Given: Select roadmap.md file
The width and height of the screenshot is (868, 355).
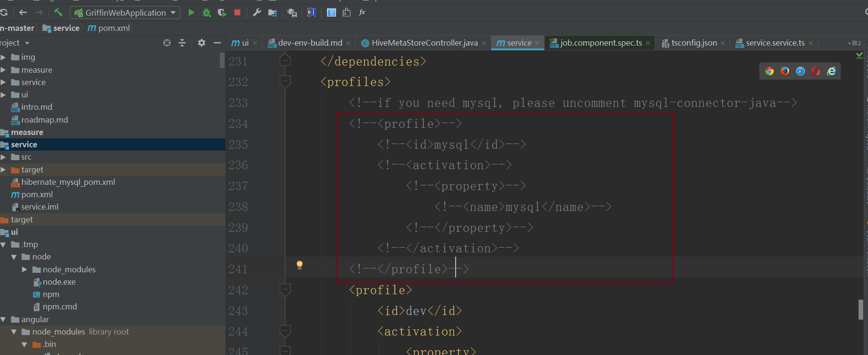Looking at the screenshot, I should (x=39, y=120).
